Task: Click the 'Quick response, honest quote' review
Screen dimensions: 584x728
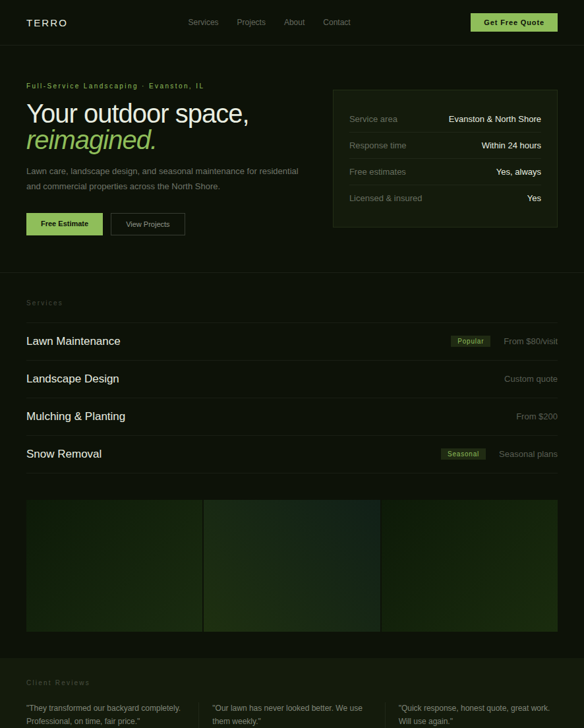Action: 474,715
